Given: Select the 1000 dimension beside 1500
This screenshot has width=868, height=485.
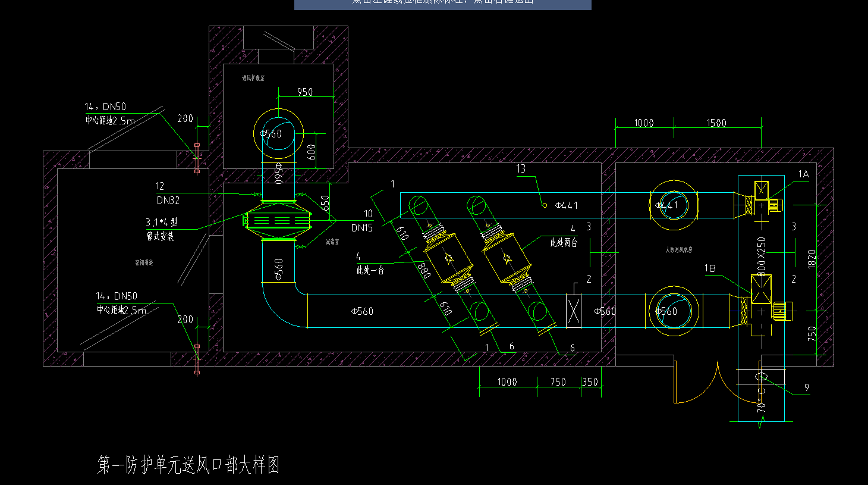Looking at the screenshot, I should pyautogui.click(x=644, y=123).
